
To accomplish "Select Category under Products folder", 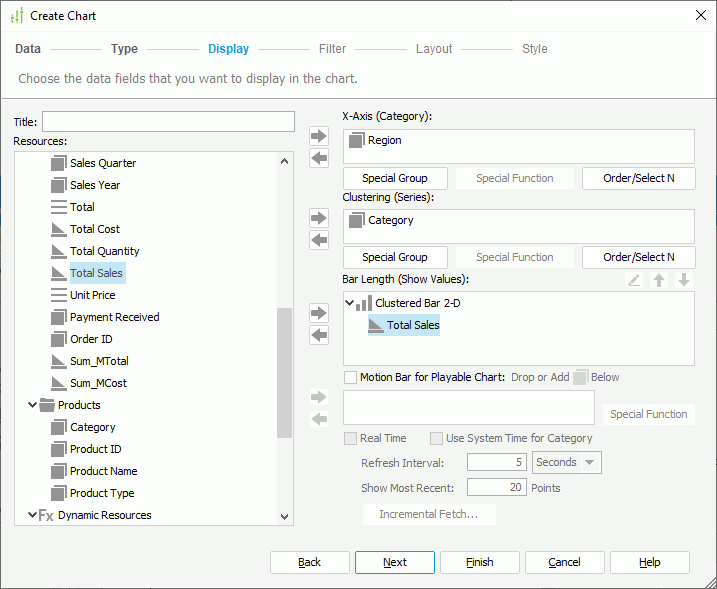I will coord(92,427).
